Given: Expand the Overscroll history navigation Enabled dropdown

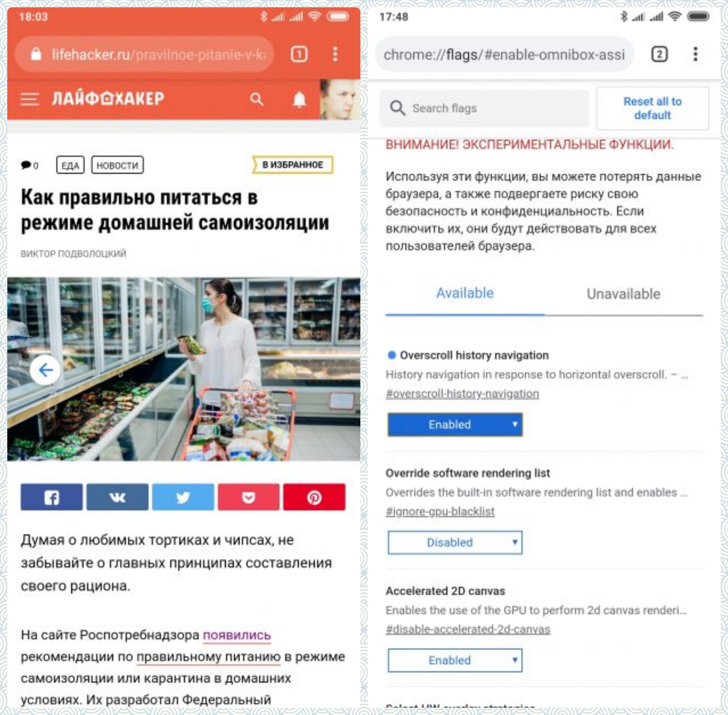Looking at the screenshot, I should [x=455, y=424].
